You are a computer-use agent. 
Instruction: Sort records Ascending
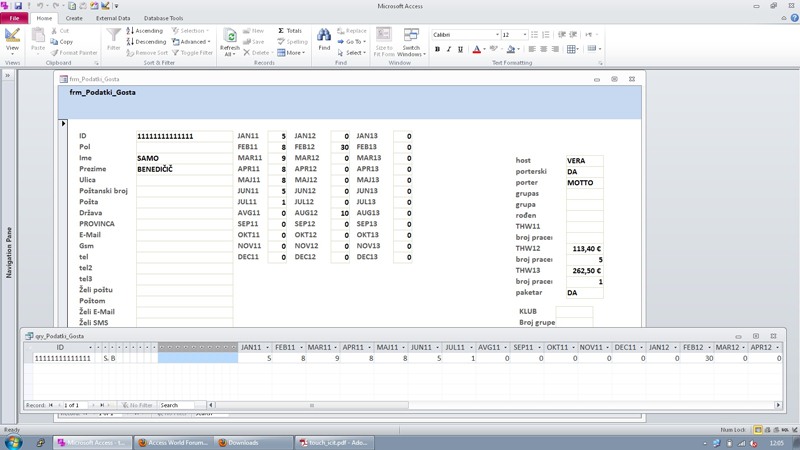[x=145, y=31]
